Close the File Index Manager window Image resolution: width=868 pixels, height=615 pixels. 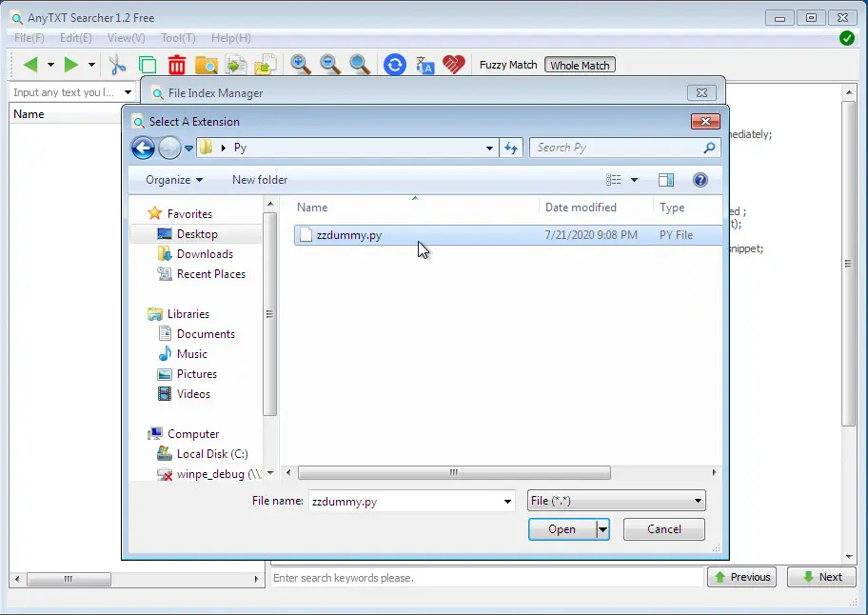701,93
